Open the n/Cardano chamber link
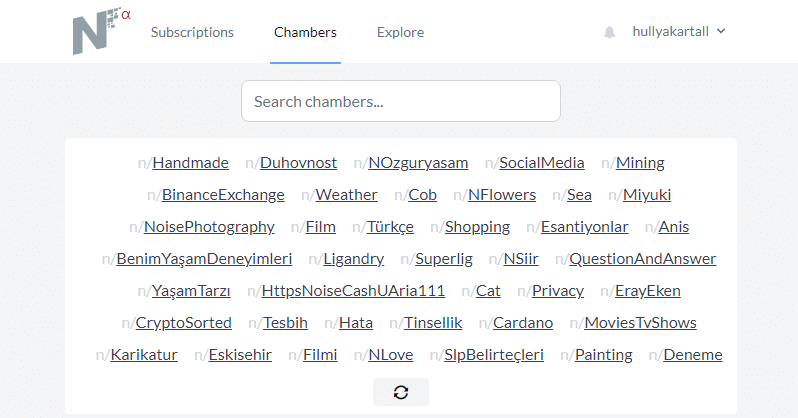This screenshot has width=798, height=418. [516, 323]
